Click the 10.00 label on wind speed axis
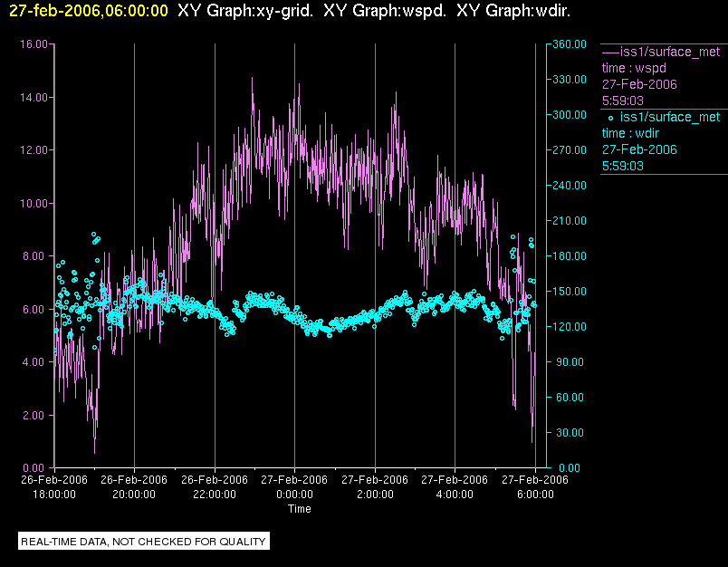The width and height of the screenshot is (728, 567). click(34, 204)
